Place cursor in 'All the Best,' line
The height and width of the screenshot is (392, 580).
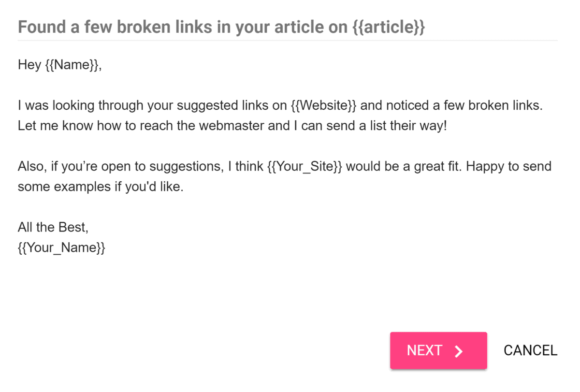(53, 227)
